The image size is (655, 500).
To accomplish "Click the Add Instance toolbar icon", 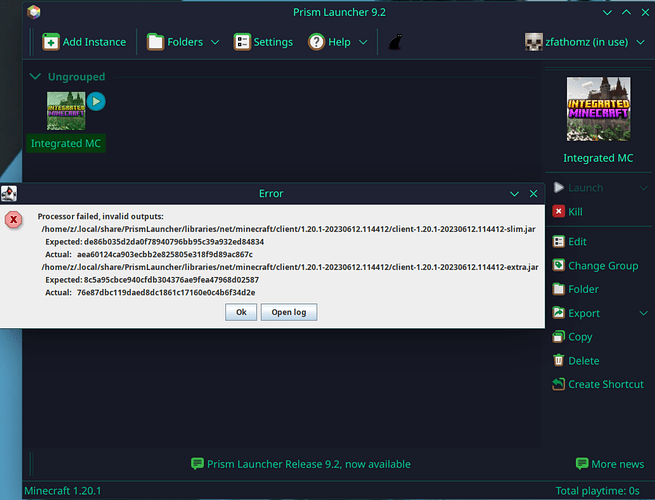I will coord(51,42).
